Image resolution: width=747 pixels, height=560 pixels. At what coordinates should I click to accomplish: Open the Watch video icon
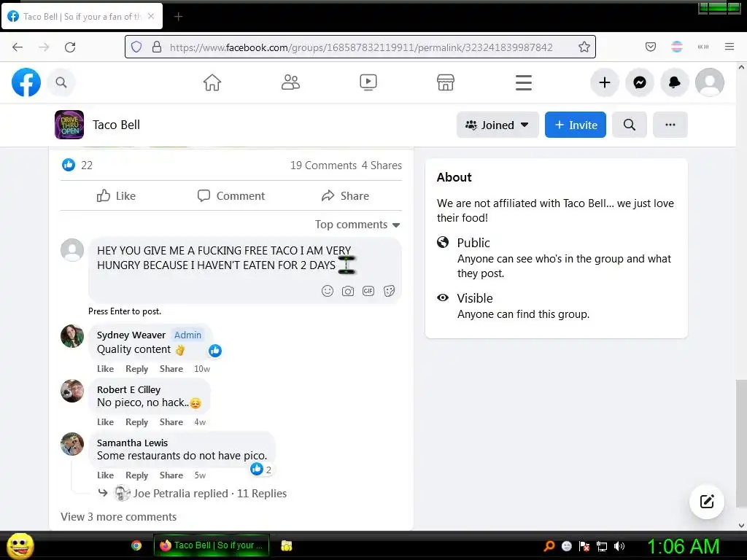(368, 82)
